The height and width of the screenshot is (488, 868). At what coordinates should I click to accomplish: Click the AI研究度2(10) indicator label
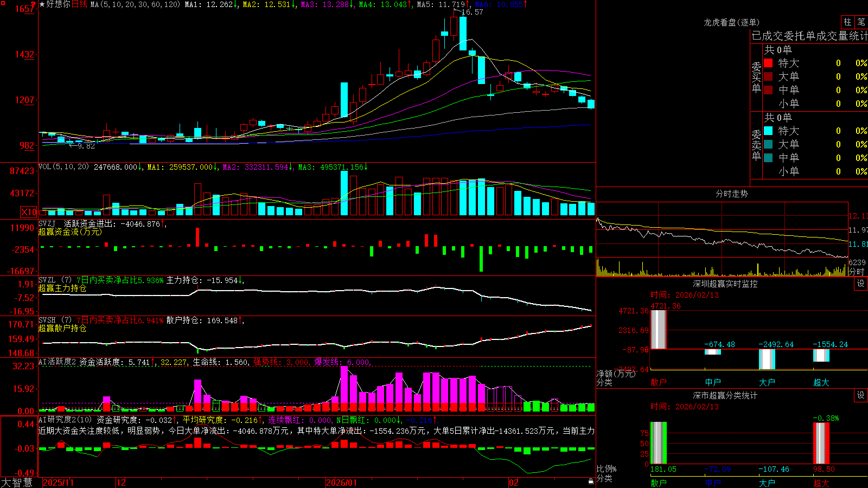click(66, 420)
